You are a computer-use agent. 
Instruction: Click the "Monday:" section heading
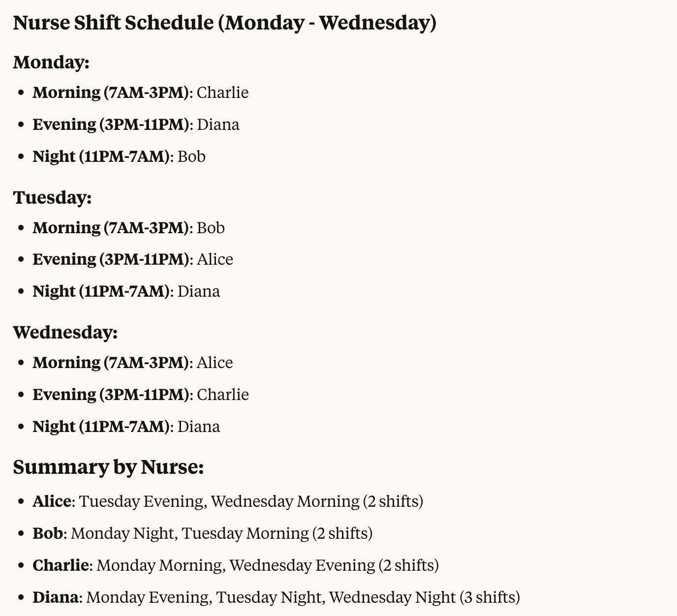pos(51,62)
